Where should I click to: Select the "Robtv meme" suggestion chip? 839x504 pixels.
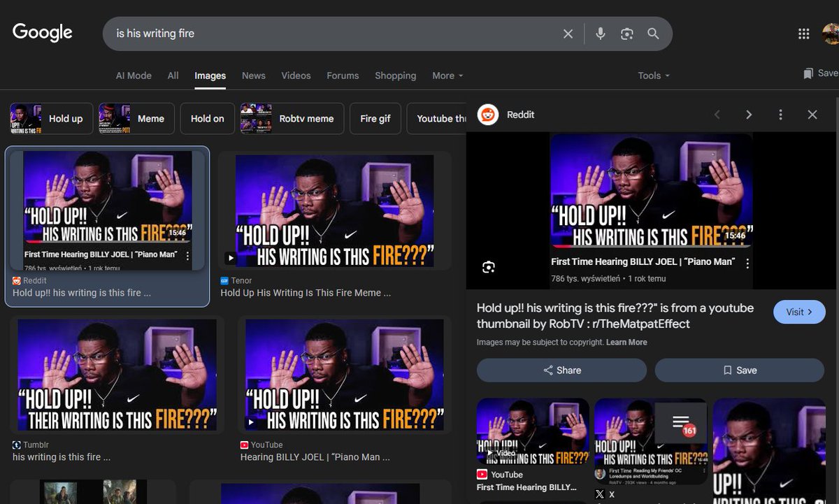coord(292,119)
